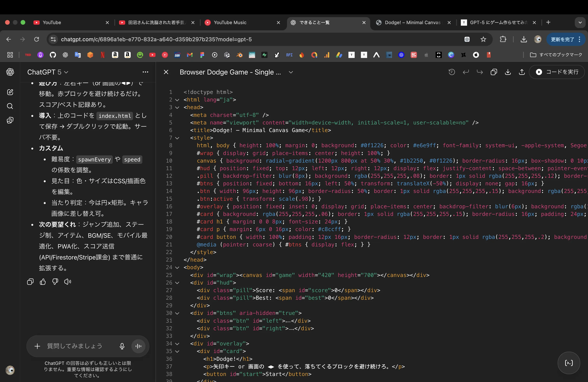
Task: Click the thumbs down feedback icon
Action: click(55, 282)
